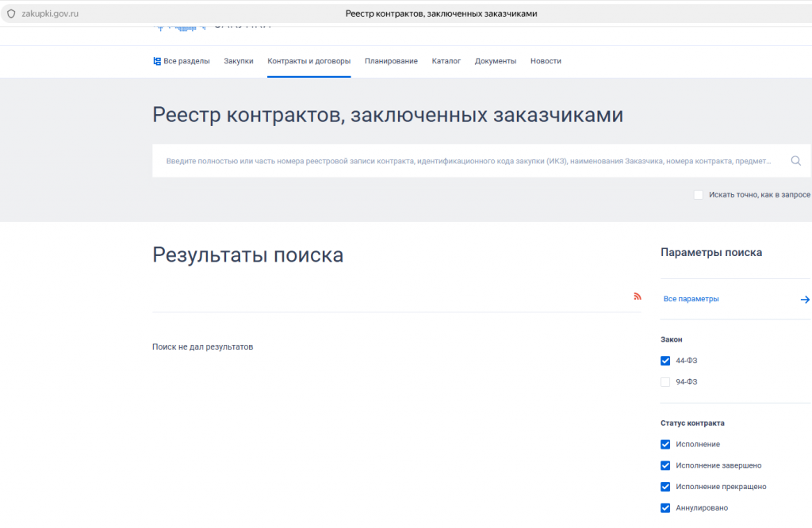Toggle 'Исполнение прекращено' status checkbox
The width and height of the screenshot is (812, 528).
665,487
